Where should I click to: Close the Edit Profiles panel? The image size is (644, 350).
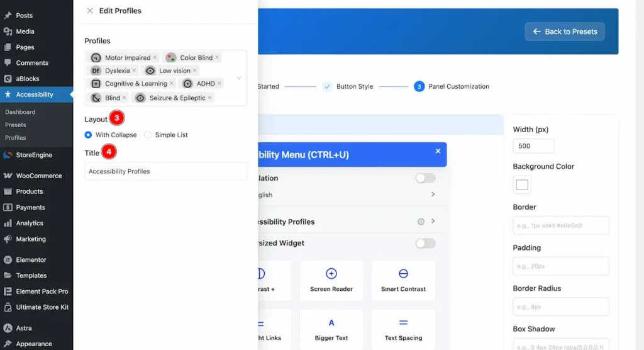point(90,11)
